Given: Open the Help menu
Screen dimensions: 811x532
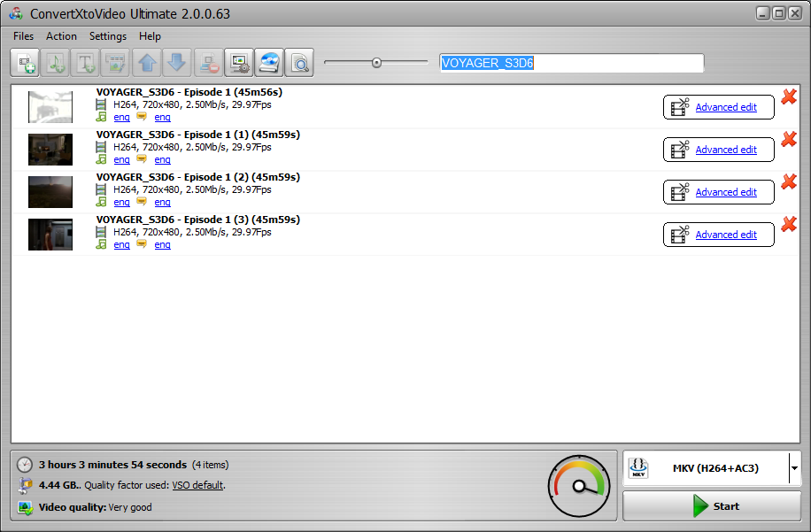Looking at the screenshot, I should coord(150,36).
